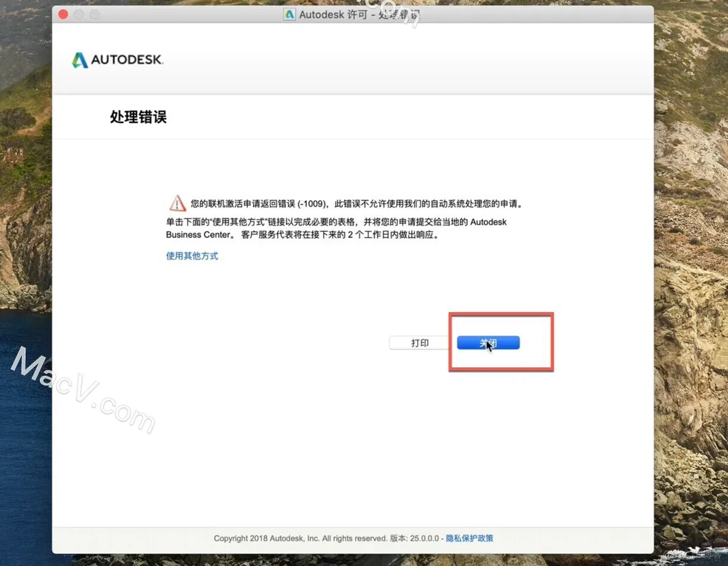Click the AUTODESK wordmark text
The height and width of the screenshot is (566, 728).
127,60
